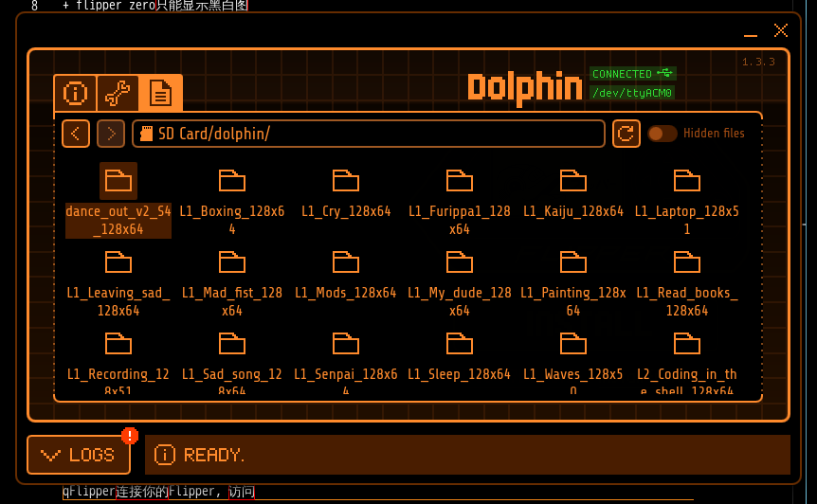Click the L1_Sleep_128x64 folder name text

(x=459, y=374)
